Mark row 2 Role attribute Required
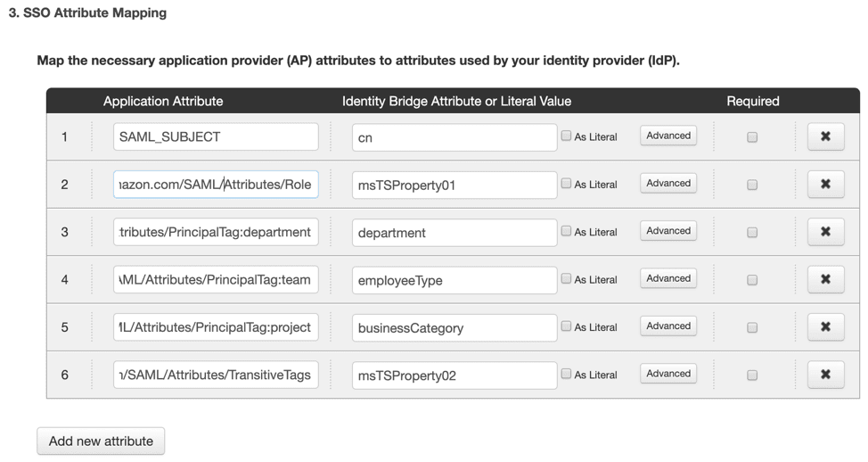Image resolution: width=868 pixels, height=462 pixels. click(752, 185)
